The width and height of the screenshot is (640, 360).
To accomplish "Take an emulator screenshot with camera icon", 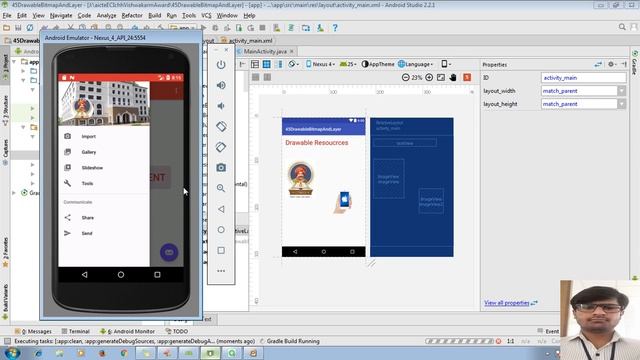I will click(x=221, y=168).
